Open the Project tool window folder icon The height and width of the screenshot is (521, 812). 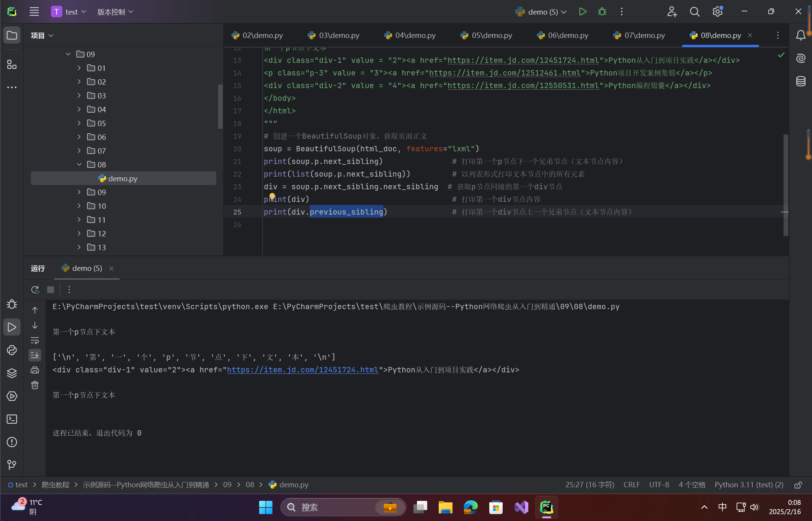click(x=12, y=35)
